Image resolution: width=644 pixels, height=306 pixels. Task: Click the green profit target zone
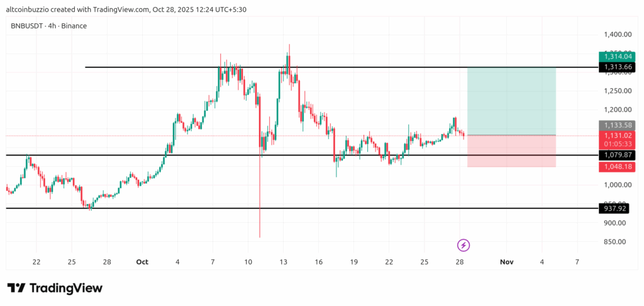click(x=511, y=101)
